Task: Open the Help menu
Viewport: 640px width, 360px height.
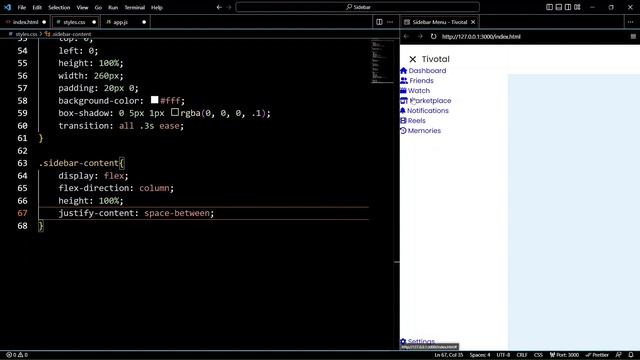Action: 157,7
